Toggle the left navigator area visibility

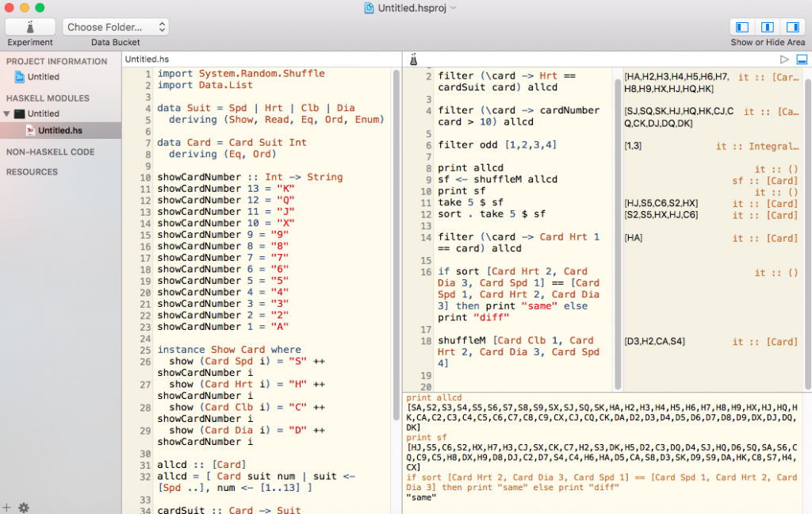(741, 27)
